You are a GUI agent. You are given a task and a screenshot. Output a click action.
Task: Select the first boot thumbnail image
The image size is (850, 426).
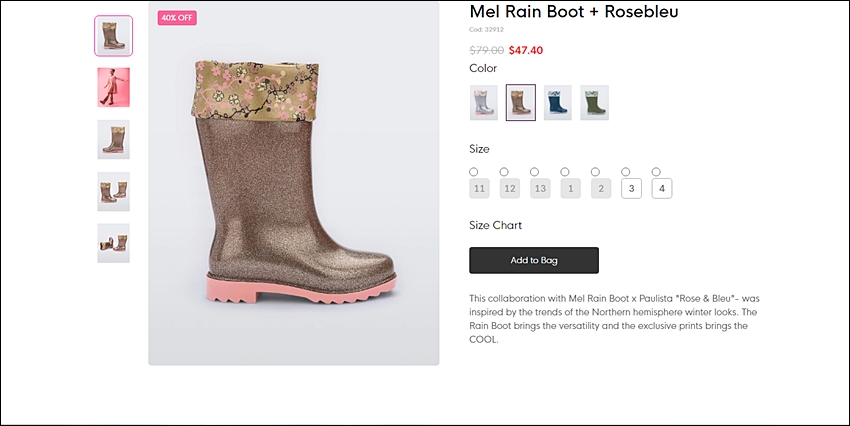(113, 36)
